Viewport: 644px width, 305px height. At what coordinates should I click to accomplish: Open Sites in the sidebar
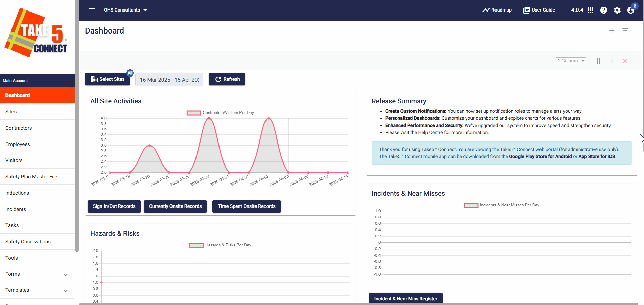pos(37,112)
